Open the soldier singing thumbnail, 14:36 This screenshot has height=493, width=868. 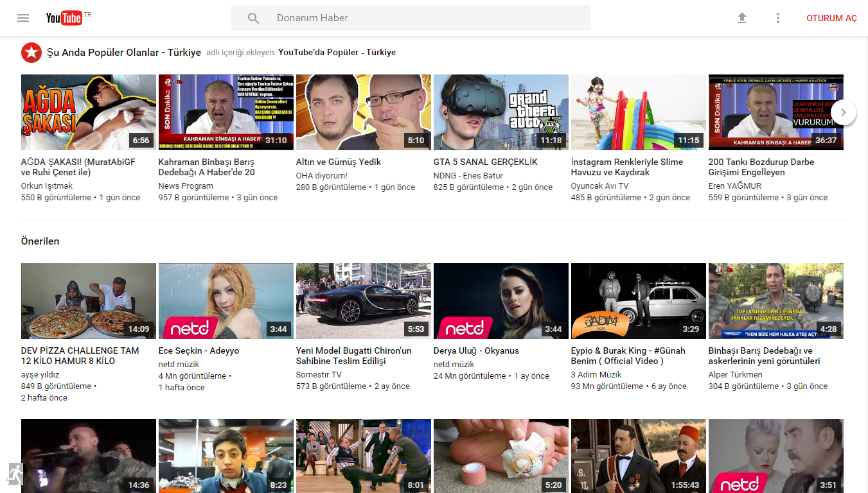click(89, 456)
